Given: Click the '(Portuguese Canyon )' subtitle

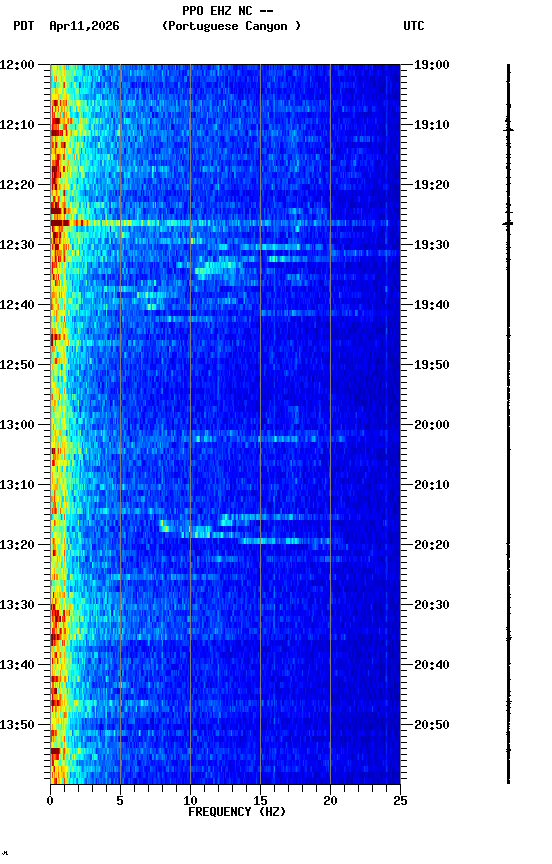Looking at the screenshot, I should (231, 26).
